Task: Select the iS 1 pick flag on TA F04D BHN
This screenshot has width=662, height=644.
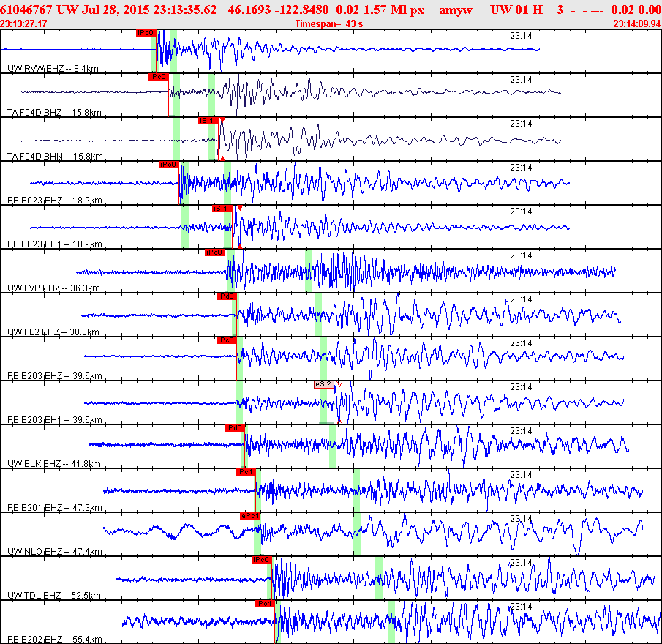Action: tap(208, 121)
